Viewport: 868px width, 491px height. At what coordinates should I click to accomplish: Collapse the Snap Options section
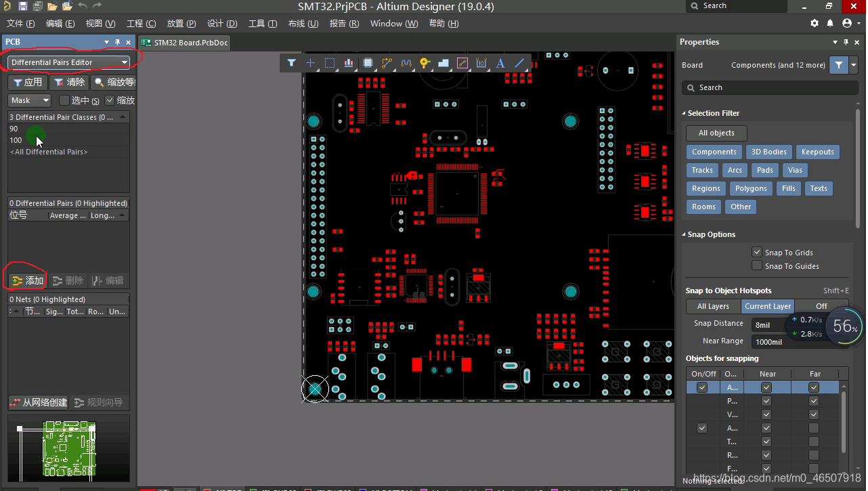click(x=683, y=234)
